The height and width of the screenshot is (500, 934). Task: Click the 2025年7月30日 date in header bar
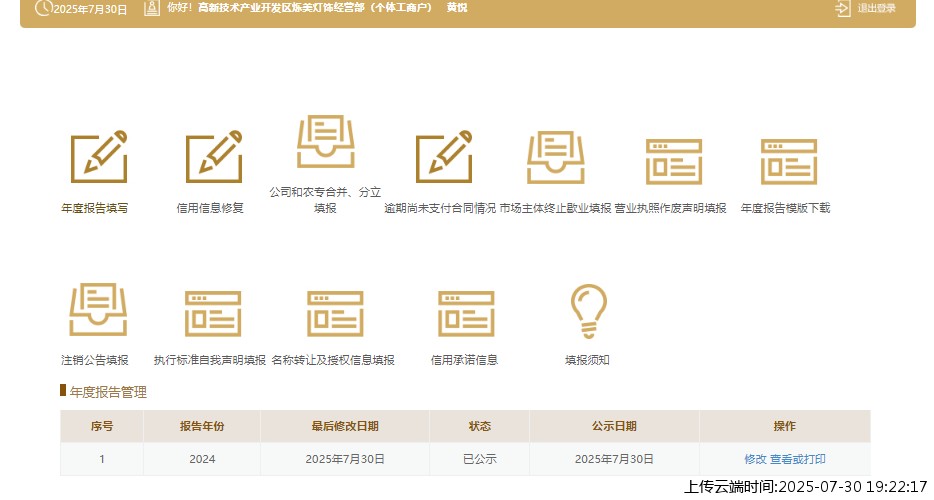[x=90, y=9]
